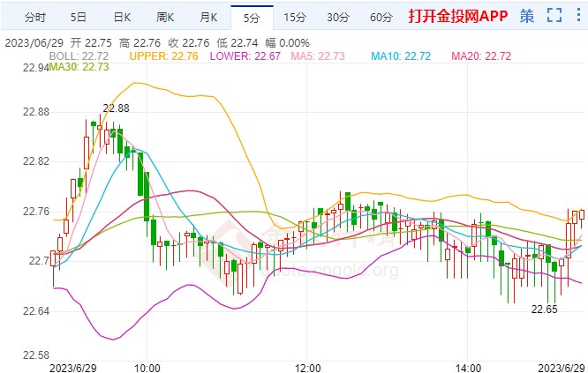This screenshot has width=588, height=373.
Task: Click the LOWER: 22.67 indicator label
Action: (x=245, y=56)
